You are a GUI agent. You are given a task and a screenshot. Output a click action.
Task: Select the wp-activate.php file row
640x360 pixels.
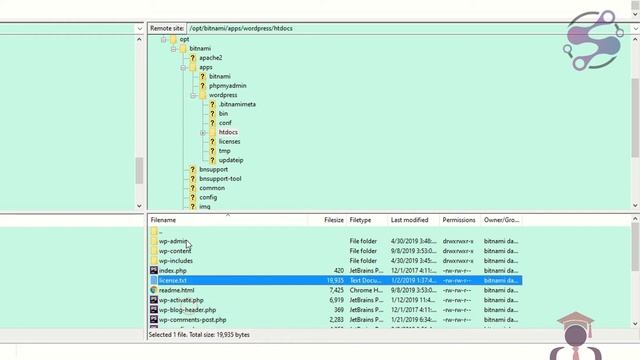pos(335,300)
